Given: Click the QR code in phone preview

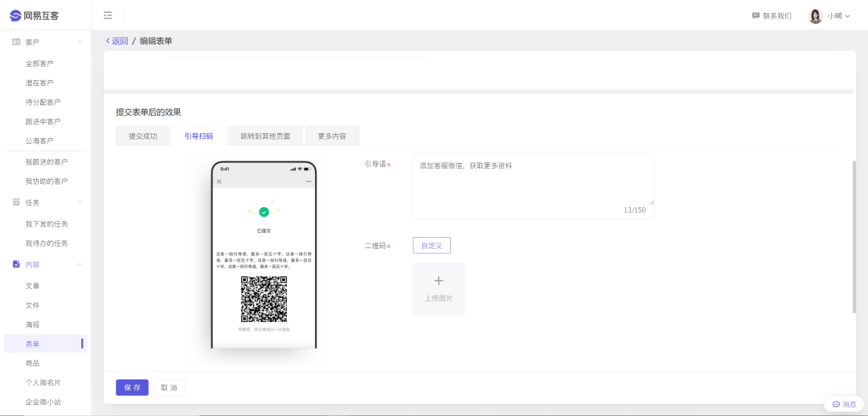Looking at the screenshot, I should click(x=264, y=300).
